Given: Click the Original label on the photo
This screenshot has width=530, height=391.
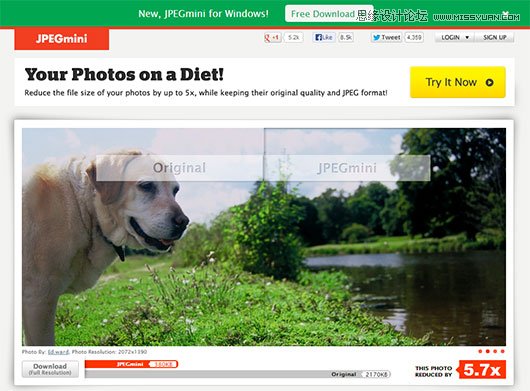Looking at the screenshot, I should click(x=179, y=168).
